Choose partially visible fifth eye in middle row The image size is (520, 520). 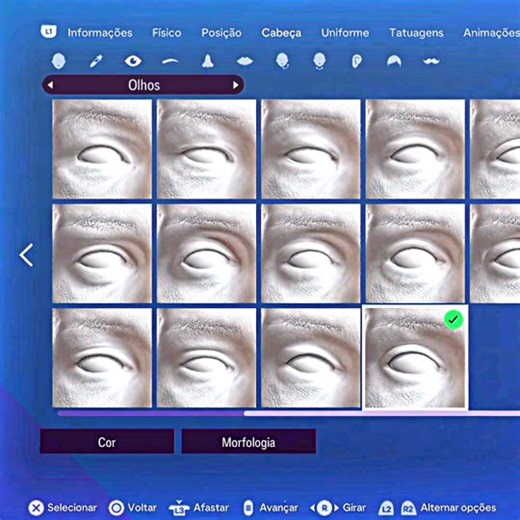[495, 253]
